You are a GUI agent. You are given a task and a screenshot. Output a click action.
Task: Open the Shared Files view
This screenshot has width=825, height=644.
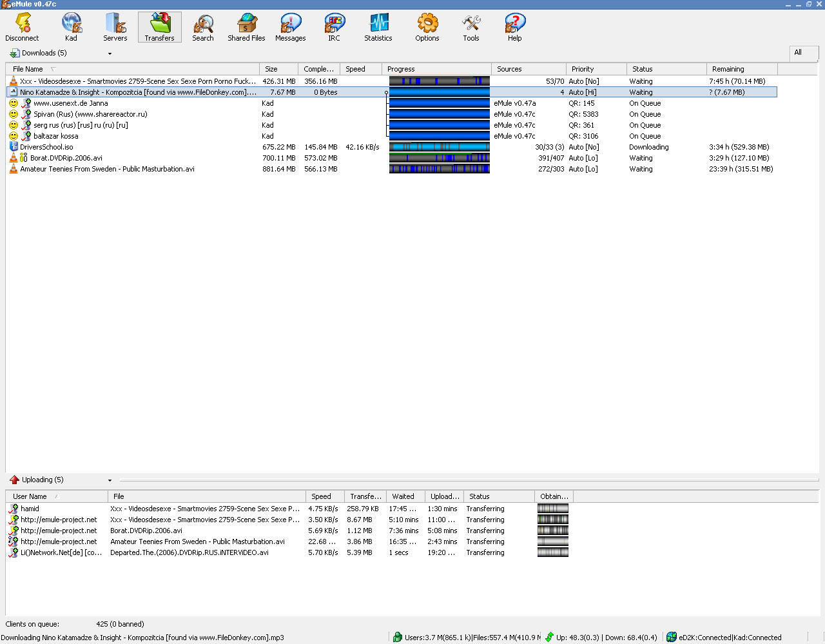tap(246, 27)
